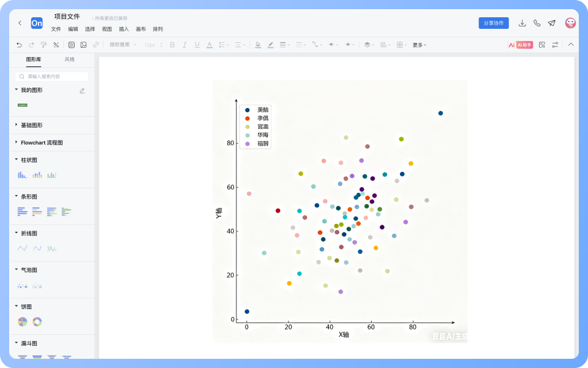The height and width of the screenshot is (368, 588).
Task: Click the phone call icon
Action: 537,23
